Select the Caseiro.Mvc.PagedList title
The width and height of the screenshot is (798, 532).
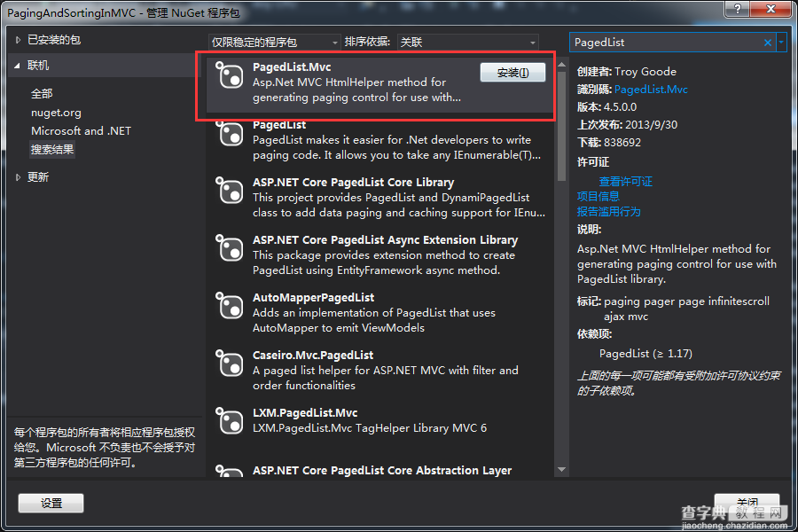tap(313, 355)
